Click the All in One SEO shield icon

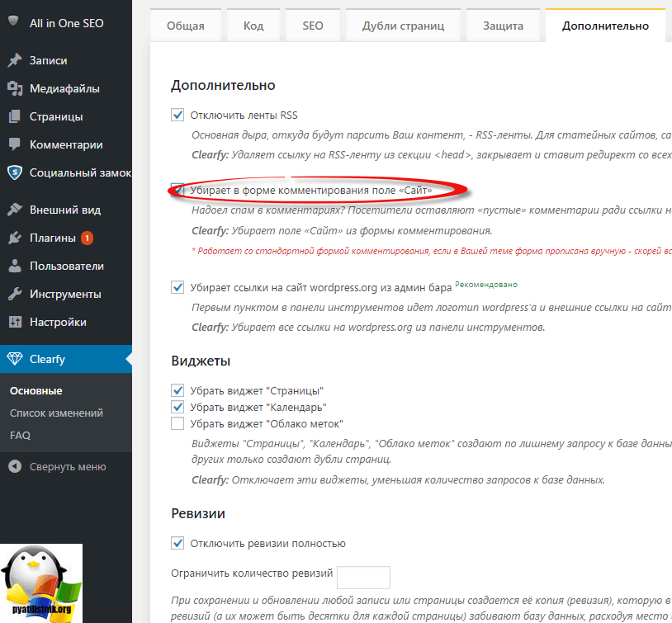[x=13, y=20]
